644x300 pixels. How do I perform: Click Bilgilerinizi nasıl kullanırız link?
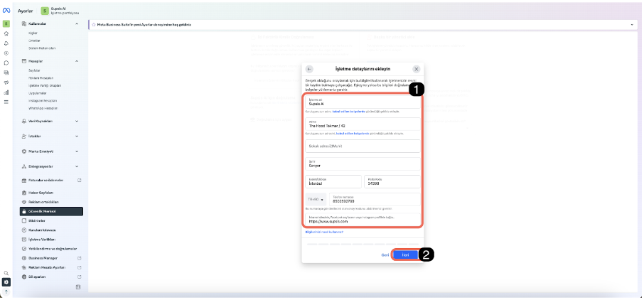pos(324,232)
